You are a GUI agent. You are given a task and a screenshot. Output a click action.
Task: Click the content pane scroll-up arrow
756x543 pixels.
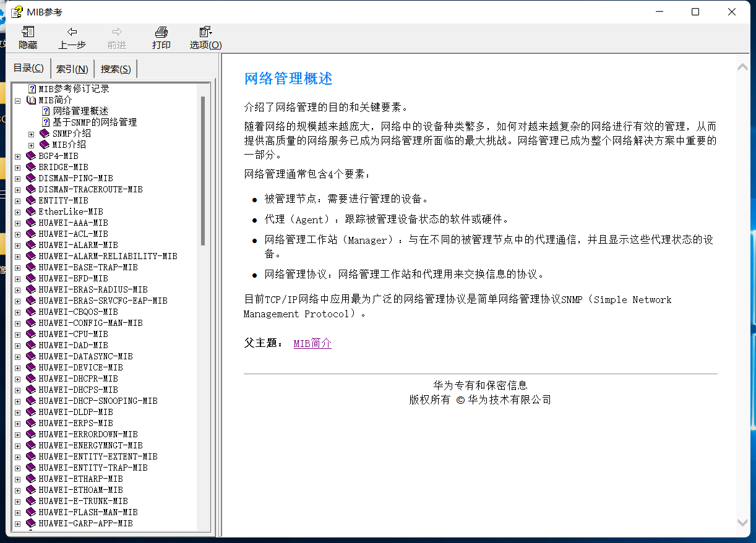743,67
